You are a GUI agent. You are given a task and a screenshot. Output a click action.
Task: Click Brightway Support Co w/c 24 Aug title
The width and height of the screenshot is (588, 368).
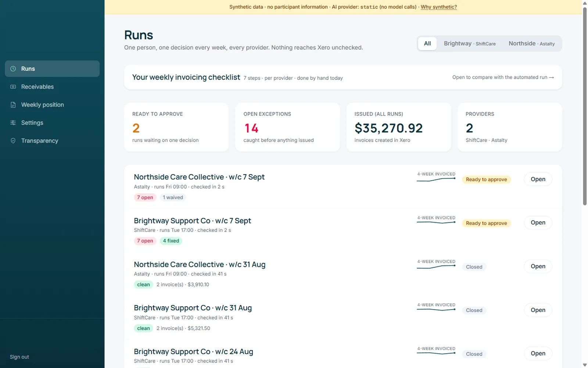pyautogui.click(x=194, y=352)
